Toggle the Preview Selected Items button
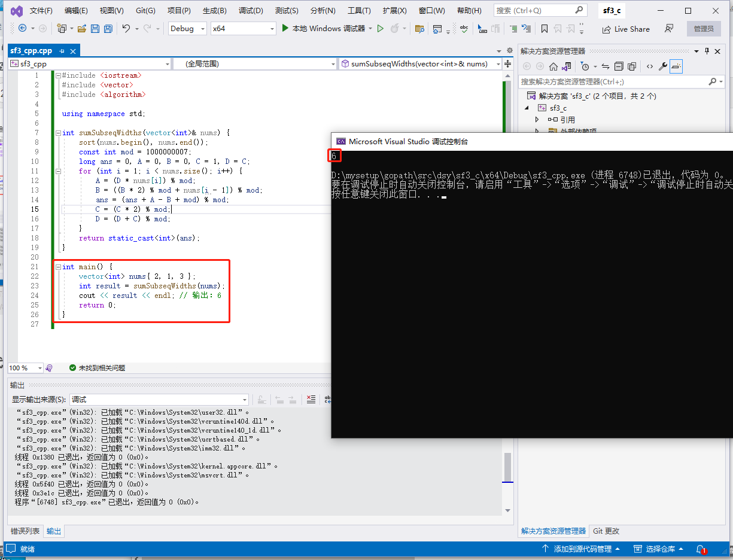The width and height of the screenshot is (733, 560). (x=676, y=66)
